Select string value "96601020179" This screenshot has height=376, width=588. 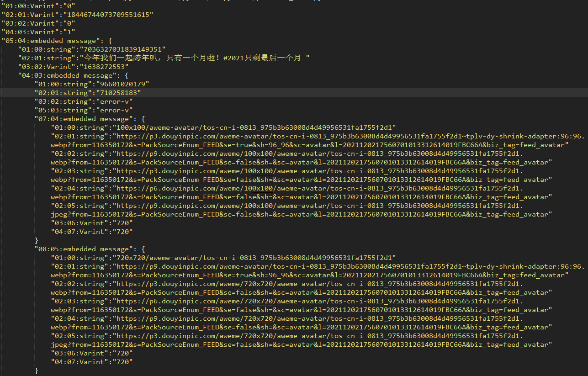pyautogui.click(x=122, y=84)
